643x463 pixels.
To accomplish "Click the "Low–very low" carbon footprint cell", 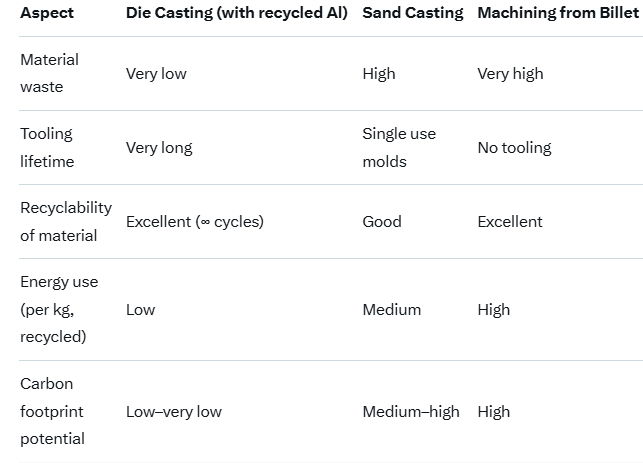I will pos(174,411).
